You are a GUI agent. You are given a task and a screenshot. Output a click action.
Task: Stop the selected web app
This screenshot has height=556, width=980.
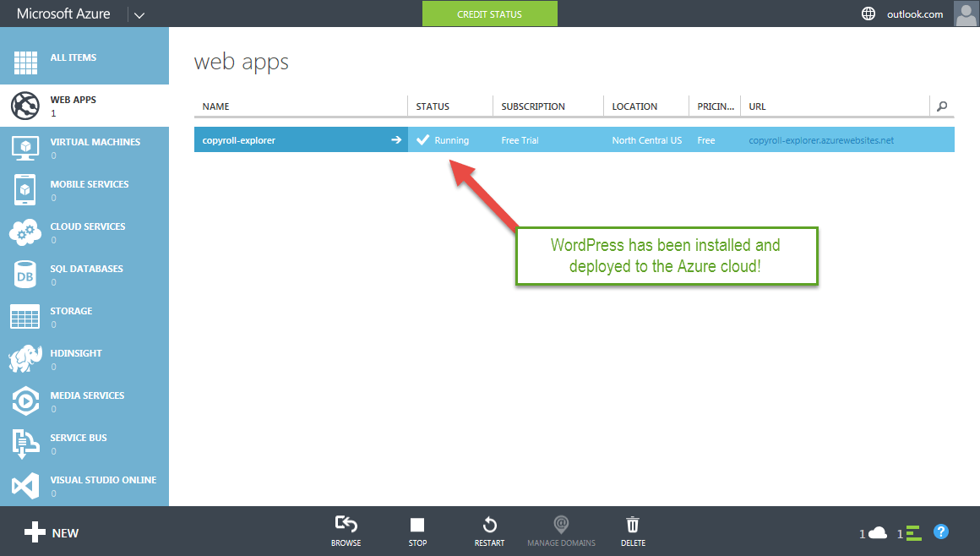click(417, 525)
